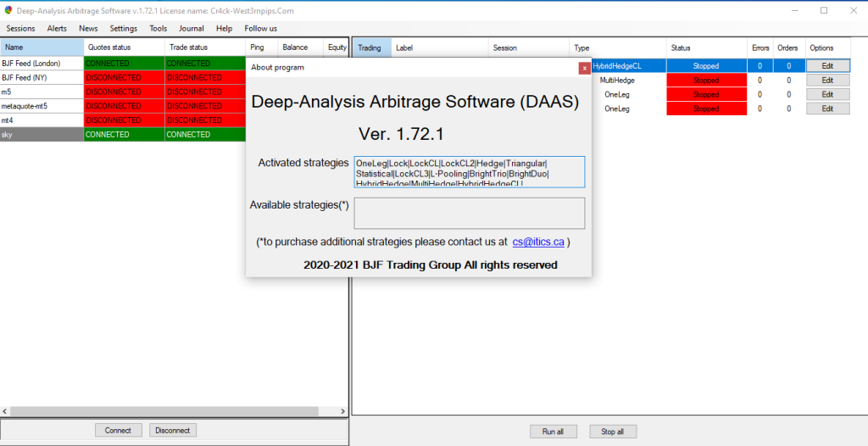Click the Options column header

pos(828,47)
